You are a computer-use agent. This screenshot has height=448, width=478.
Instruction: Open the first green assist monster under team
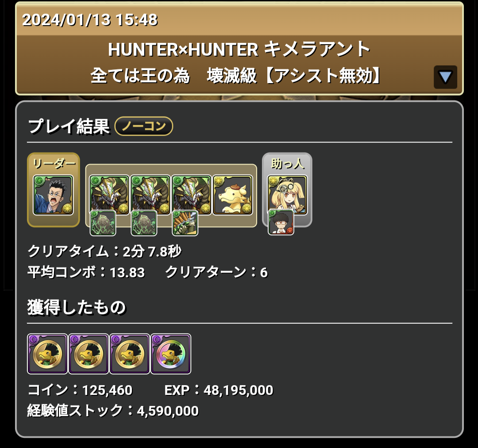click(x=103, y=223)
